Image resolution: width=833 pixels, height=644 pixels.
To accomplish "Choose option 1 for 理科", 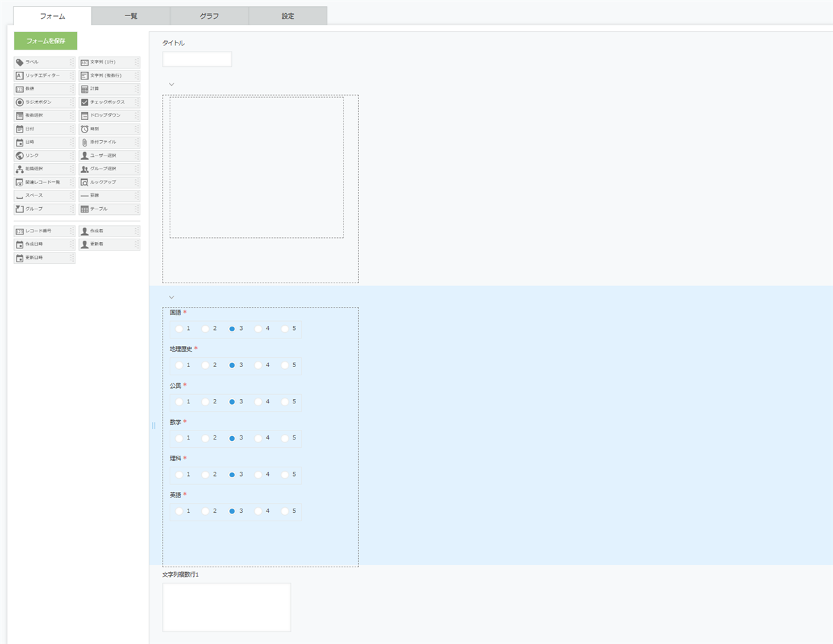I will [x=179, y=474].
